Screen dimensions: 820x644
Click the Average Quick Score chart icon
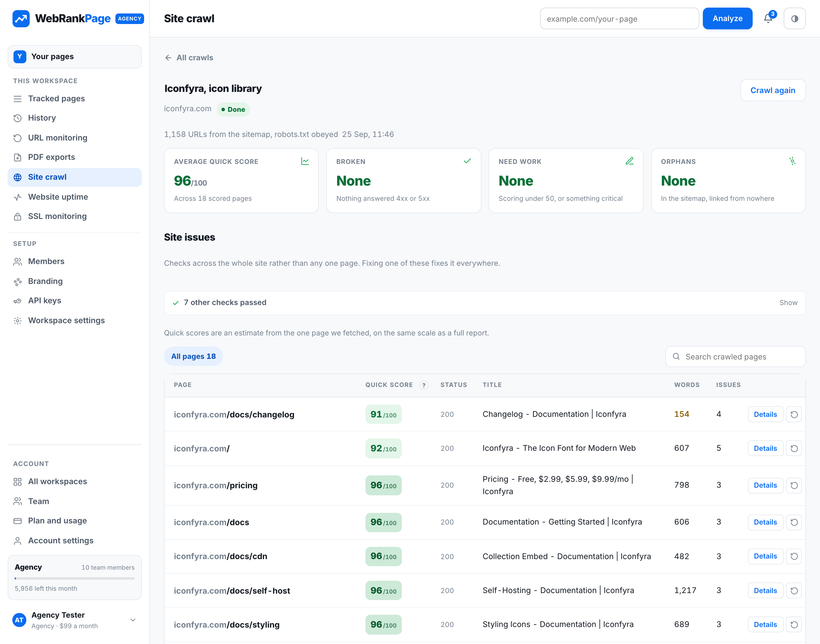click(305, 161)
